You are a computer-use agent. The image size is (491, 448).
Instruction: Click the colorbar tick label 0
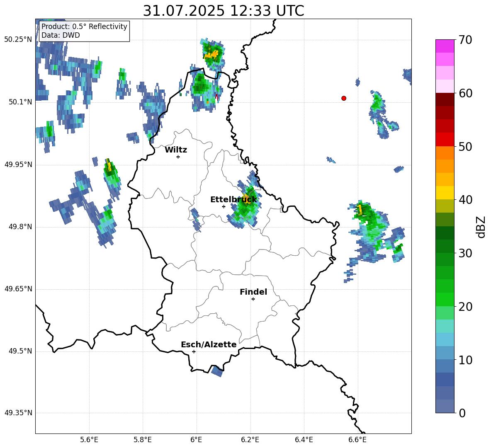tap(462, 413)
